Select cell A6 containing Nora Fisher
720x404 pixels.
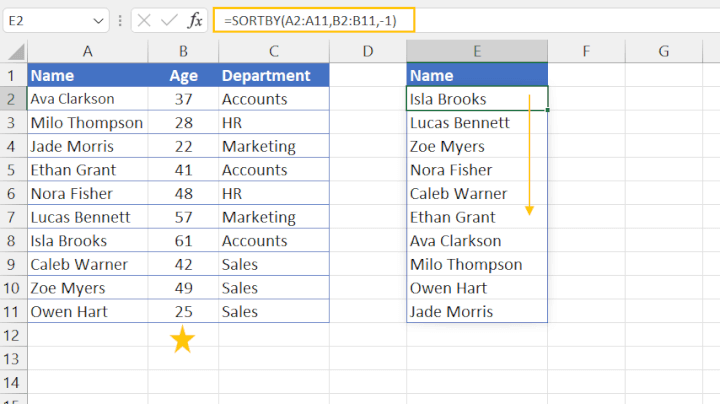tap(88, 193)
